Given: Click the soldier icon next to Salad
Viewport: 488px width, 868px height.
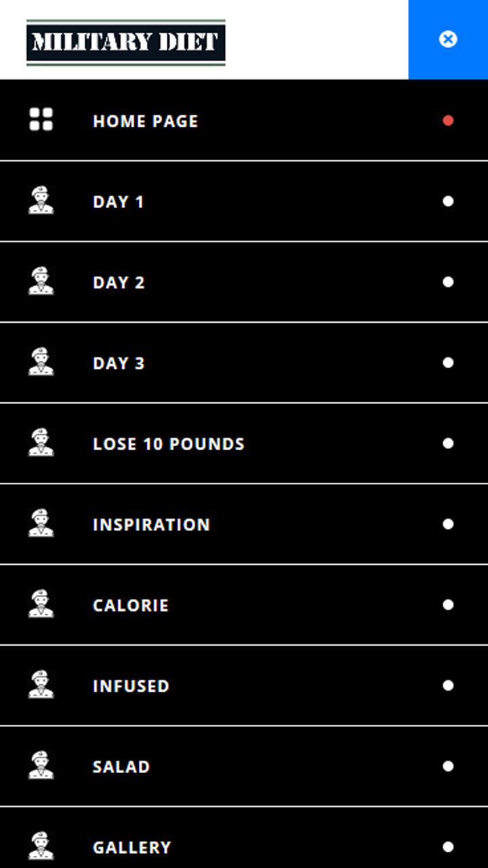Looking at the screenshot, I should [41, 766].
